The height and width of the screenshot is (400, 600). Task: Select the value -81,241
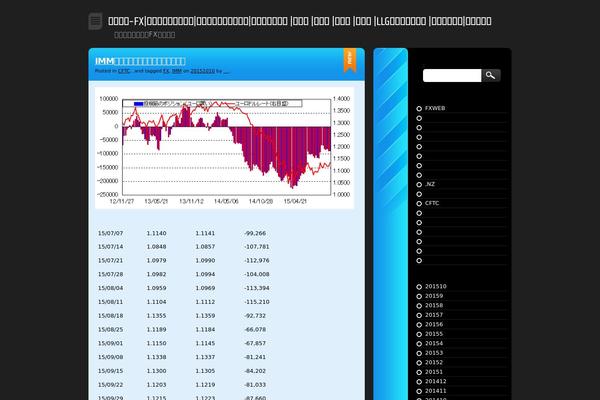coord(255,357)
